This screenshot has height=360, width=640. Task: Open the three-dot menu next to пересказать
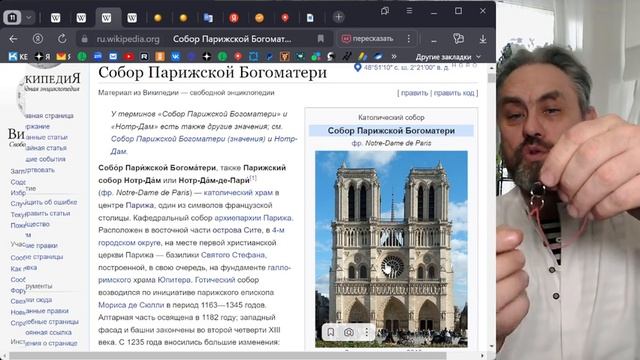click(409, 39)
